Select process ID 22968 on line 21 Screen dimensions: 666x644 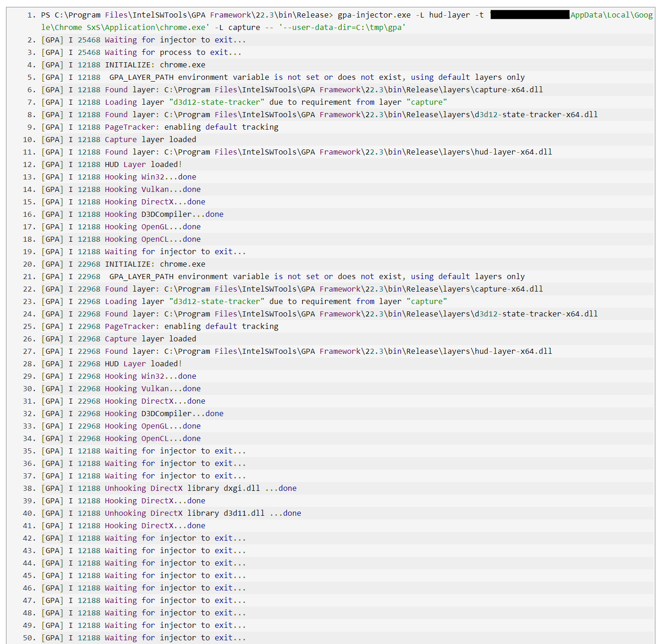pos(89,276)
